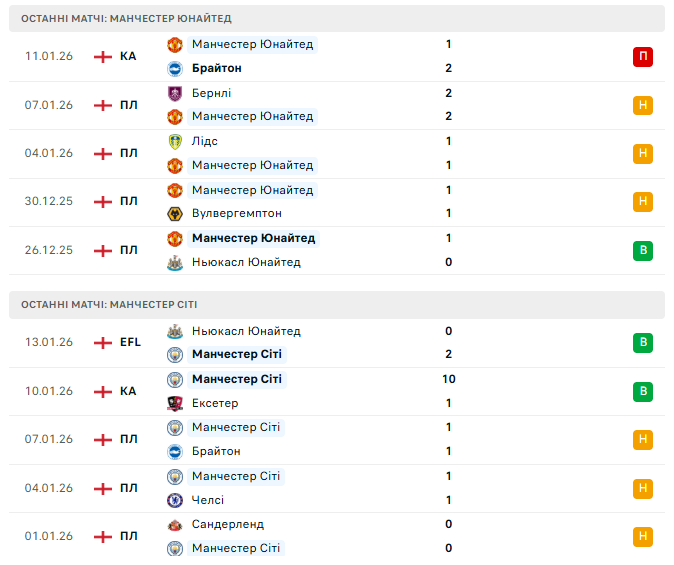Open the Вулвергемптон team link
The width and height of the screenshot is (674, 565).
(236, 213)
